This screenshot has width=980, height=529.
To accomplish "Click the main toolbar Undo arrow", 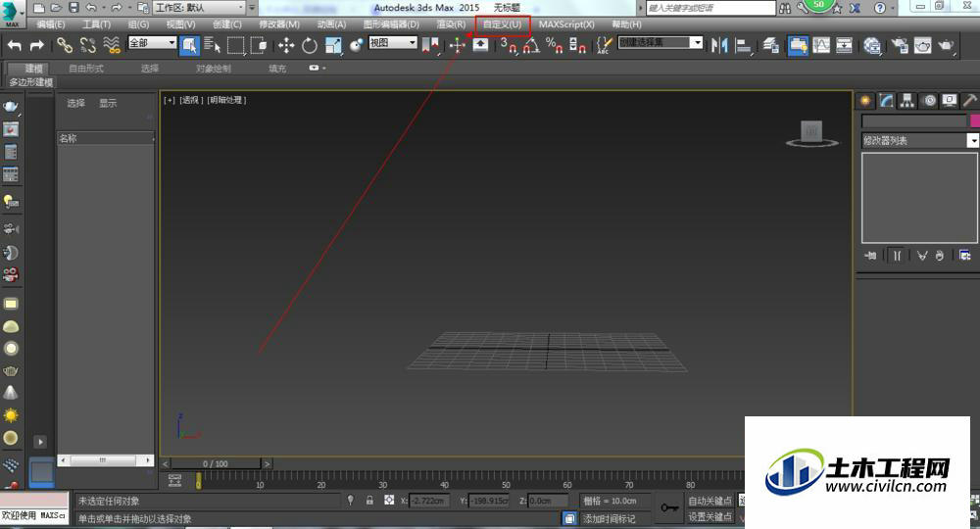I will tap(15, 45).
